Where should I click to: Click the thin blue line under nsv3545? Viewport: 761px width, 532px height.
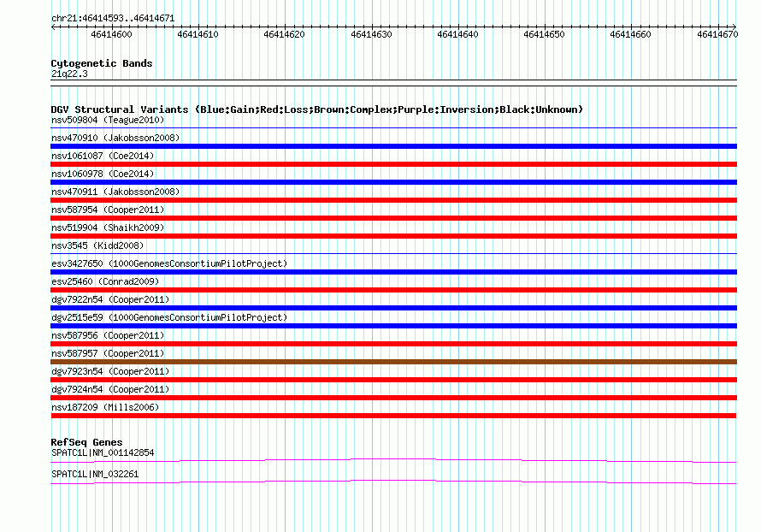coord(393,253)
